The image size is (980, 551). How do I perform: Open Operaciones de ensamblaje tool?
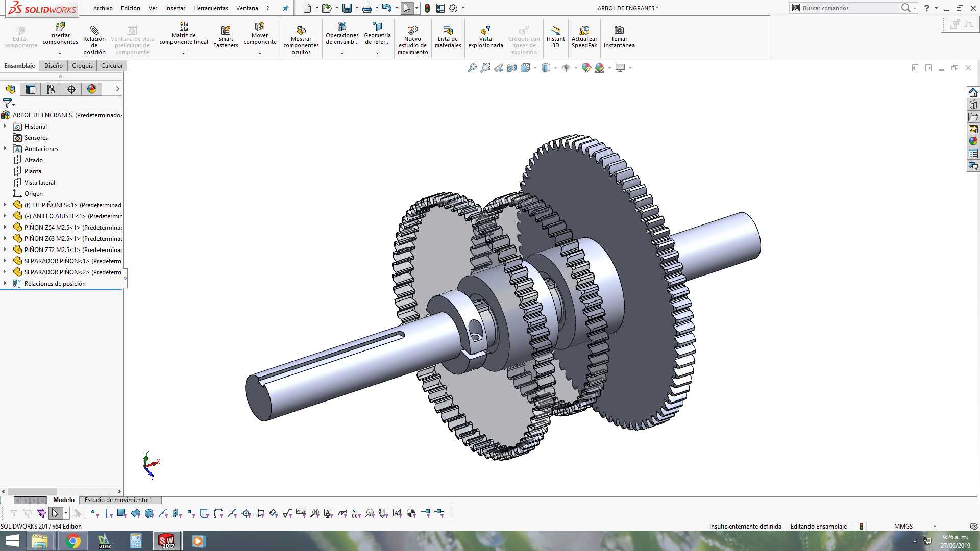pos(342,34)
